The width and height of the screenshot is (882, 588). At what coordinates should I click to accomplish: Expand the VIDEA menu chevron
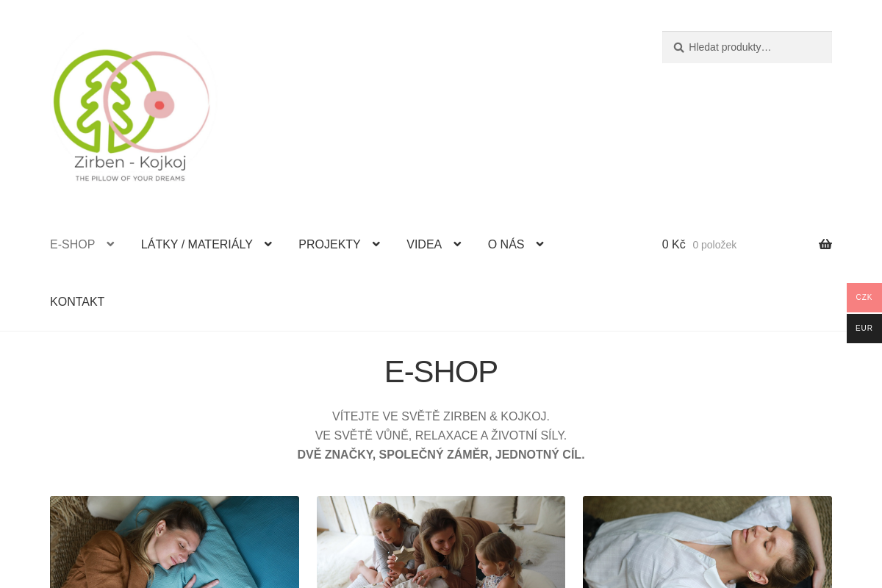tap(457, 245)
